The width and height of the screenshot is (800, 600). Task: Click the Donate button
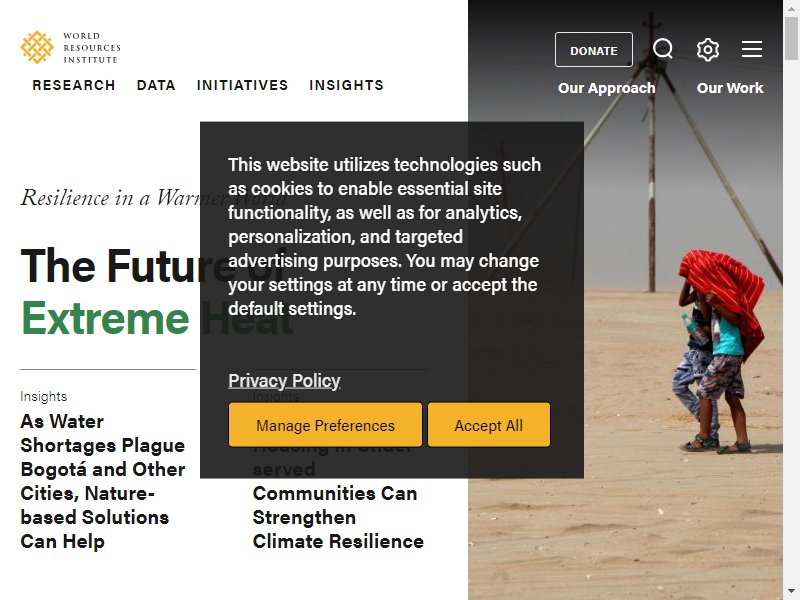click(594, 49)
